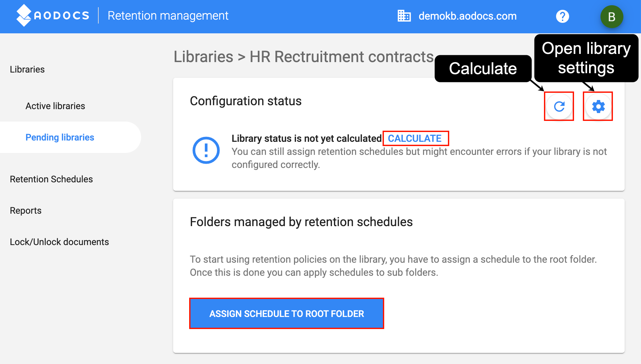Click the Retention management title
641x364 pixels.
pos(168,15)
